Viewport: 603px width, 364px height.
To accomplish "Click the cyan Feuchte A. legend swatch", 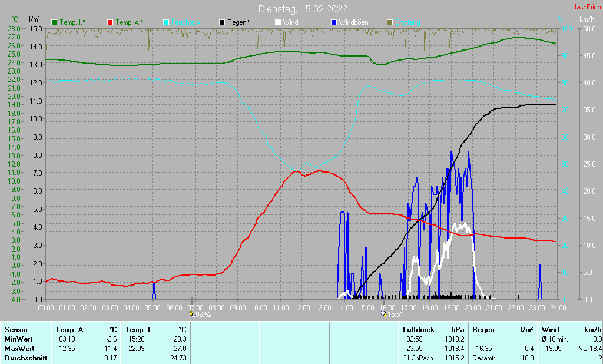I will point(165,22).
